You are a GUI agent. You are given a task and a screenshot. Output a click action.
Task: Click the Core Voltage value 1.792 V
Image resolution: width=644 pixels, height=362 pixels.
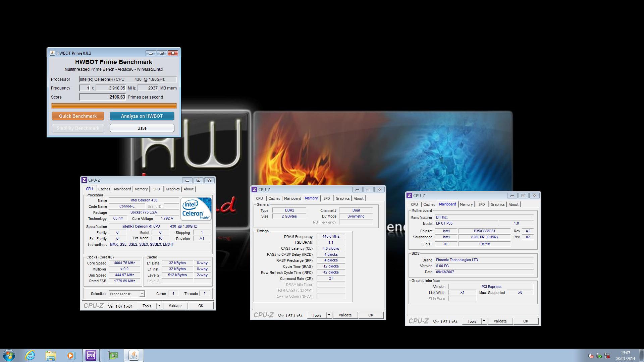[167, 219]
